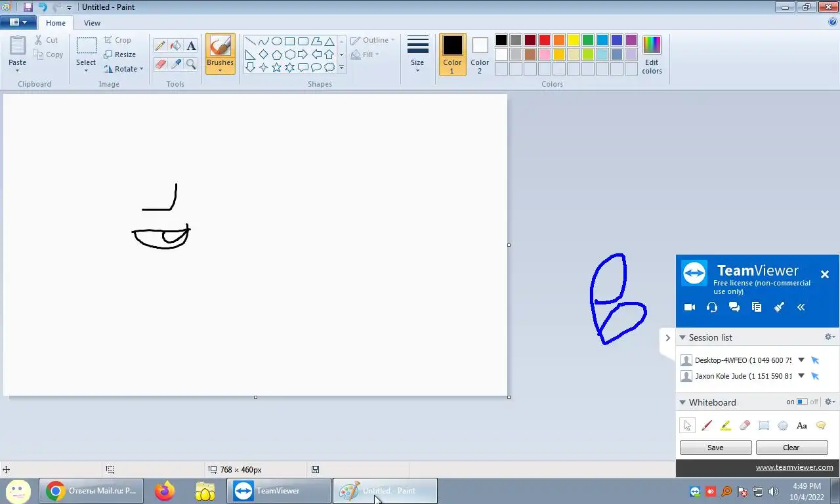Choose the Oval shape
Screen dimensions: 840x504
coord(276,41)
